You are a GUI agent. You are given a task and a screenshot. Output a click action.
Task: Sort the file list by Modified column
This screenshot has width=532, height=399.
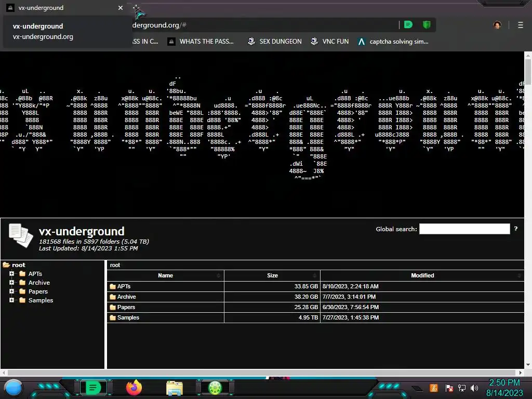point(422,275)
